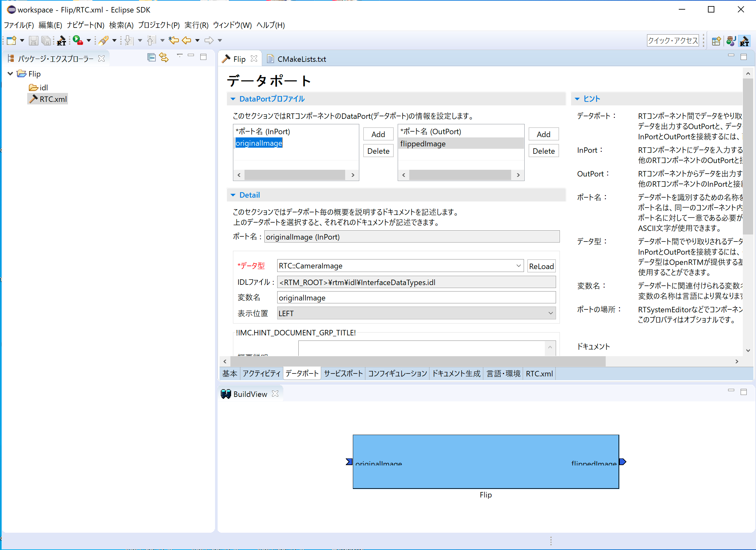
Task: Minimize the Package Explorer panel
Action: tap(191, 55)
